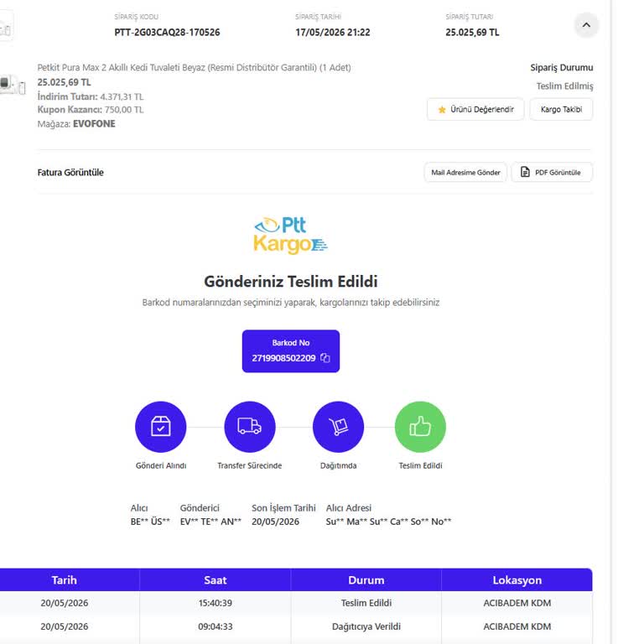Click the 15:40:39 time cell
The width and height of the screenshot is (644, 644).
(216, 603)
